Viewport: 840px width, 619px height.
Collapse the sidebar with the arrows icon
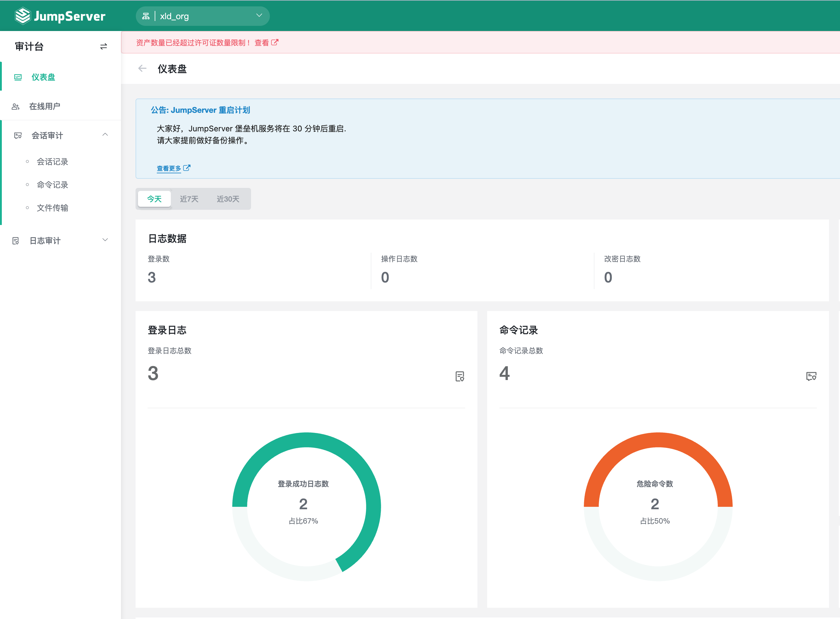click(x=104, y=46)
